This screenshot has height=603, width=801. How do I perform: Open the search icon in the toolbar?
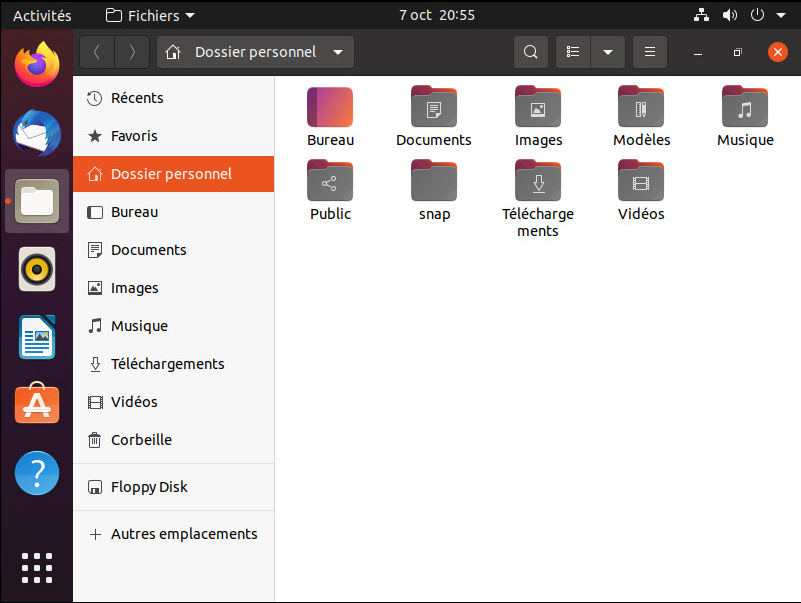530,52
